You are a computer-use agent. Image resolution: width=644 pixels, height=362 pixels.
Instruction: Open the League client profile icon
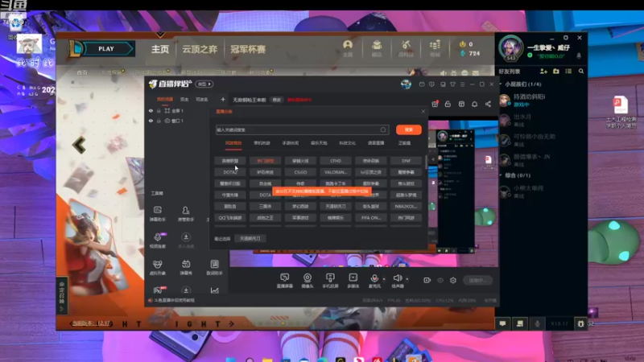348,48
